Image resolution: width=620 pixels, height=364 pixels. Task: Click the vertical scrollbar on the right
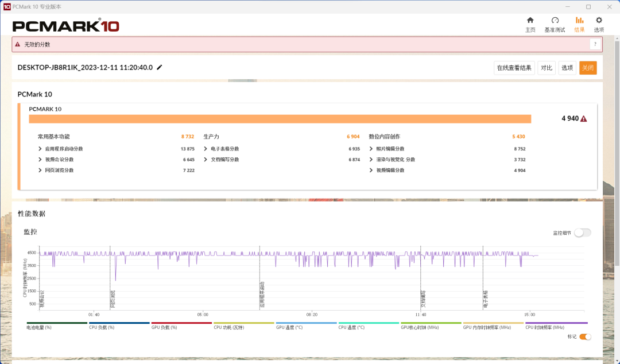tap(617, 152)
